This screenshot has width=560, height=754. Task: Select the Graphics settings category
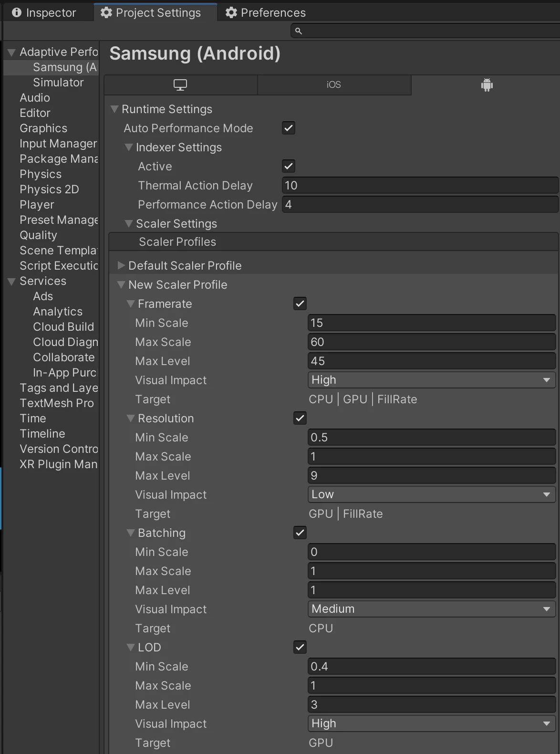point(43,128)
